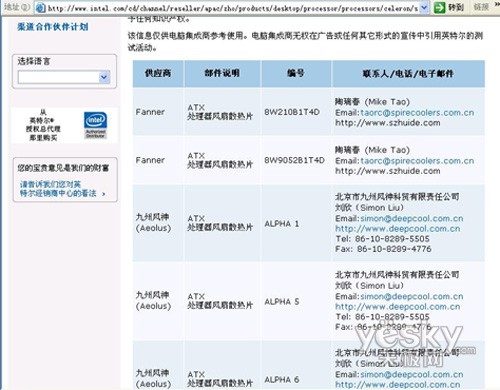Click the 部件说明 column header
The height and width of the screenshot is (390, 500).
point(222,73)
